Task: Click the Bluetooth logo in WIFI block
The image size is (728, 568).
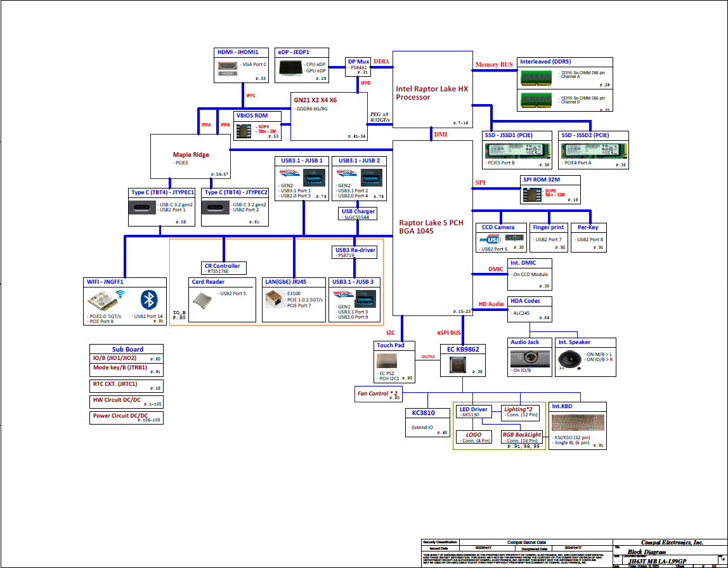Action: pyautogui.click(x=148, y=300)
